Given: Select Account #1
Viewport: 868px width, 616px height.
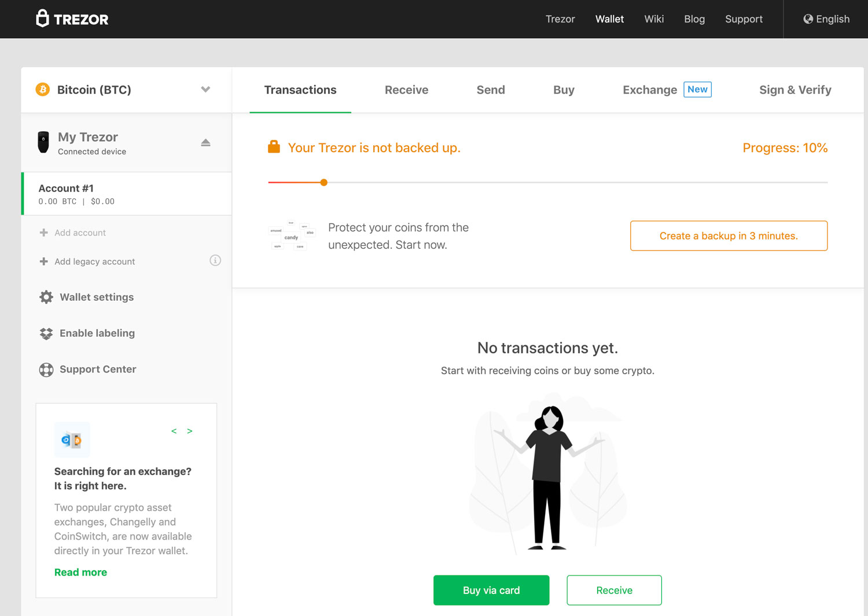Looking at the screenshot, I should [x=127, y=194].
